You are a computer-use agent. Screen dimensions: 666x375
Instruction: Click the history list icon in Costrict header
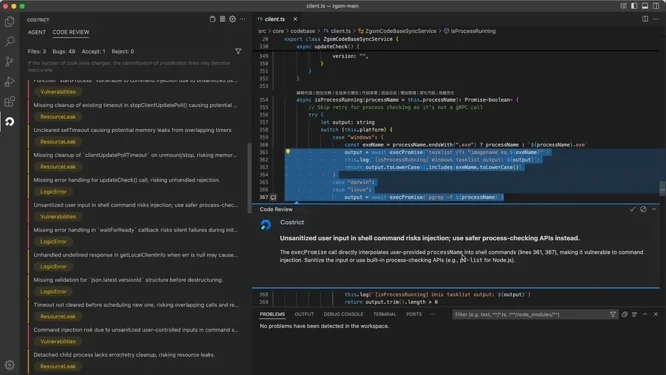click(x=222, y=19)
